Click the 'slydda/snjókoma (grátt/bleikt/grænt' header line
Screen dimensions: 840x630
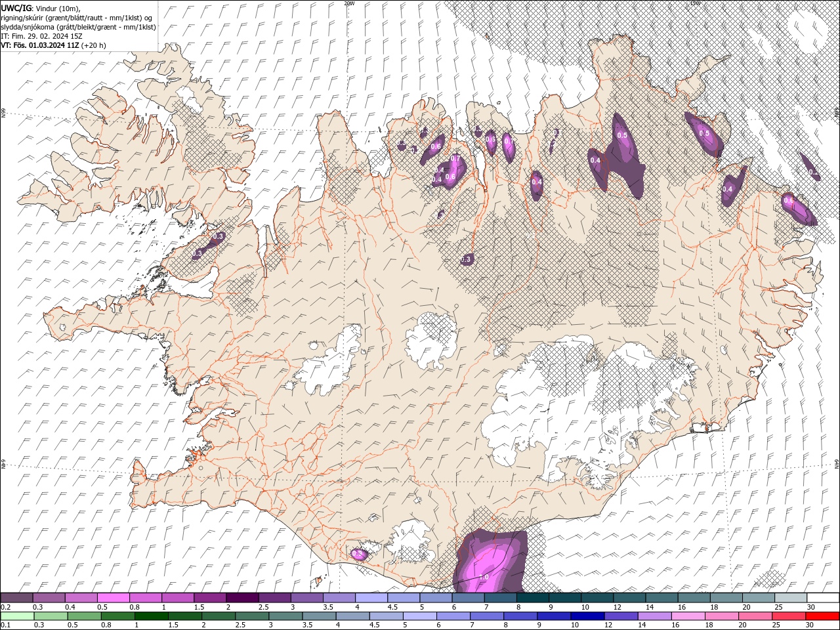coord(79,27)
